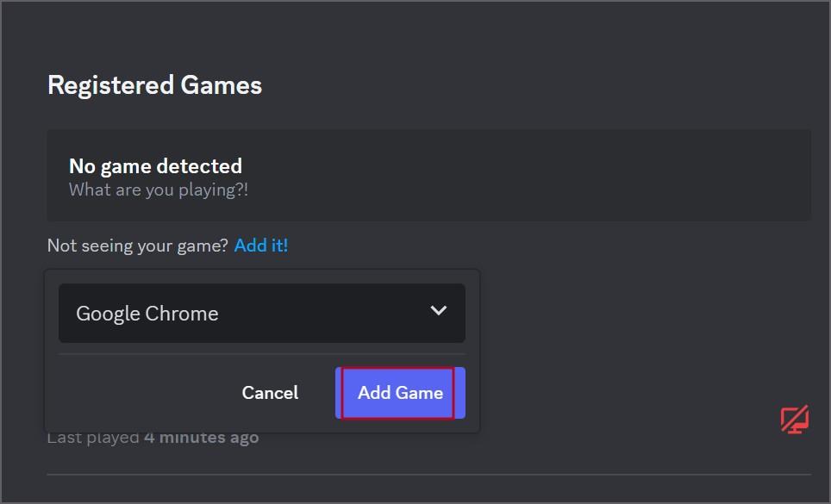The height and width of the screenshot is (504, 831).
Task: Click the word 'Games' in the page heading
Action: 221,85
